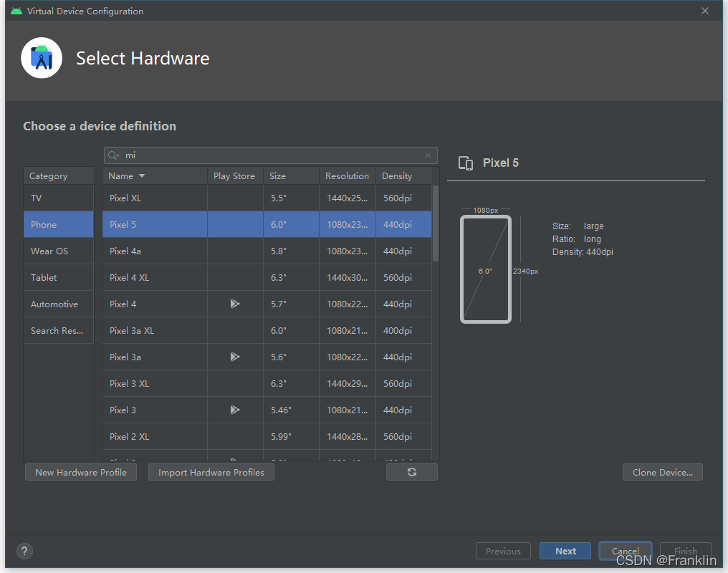
Task: Click the Cancel button
Action: (625, 552)
